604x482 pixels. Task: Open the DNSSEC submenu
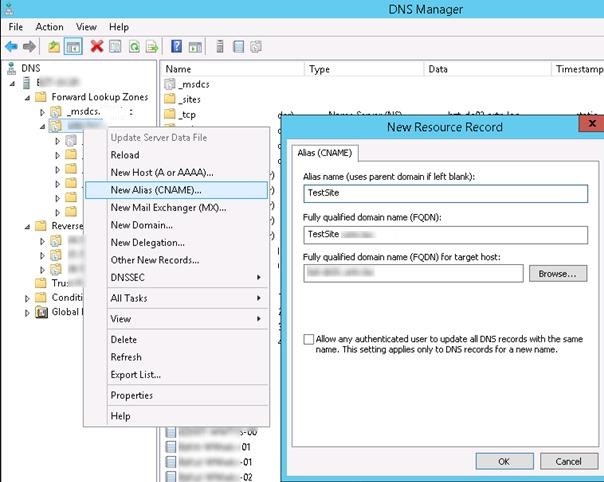point(186,276)
